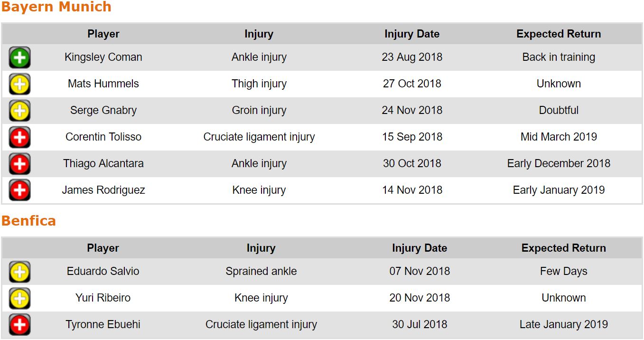Open the Bayern Munich team heading
This screenshot has height=340, width=644.
tap(56, 7)
